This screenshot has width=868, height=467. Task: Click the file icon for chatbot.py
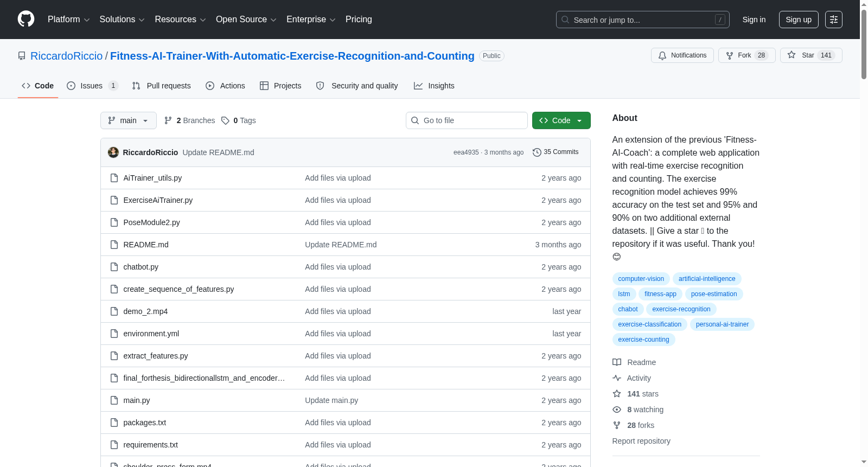pyautogui.click(x=114, y=267)
